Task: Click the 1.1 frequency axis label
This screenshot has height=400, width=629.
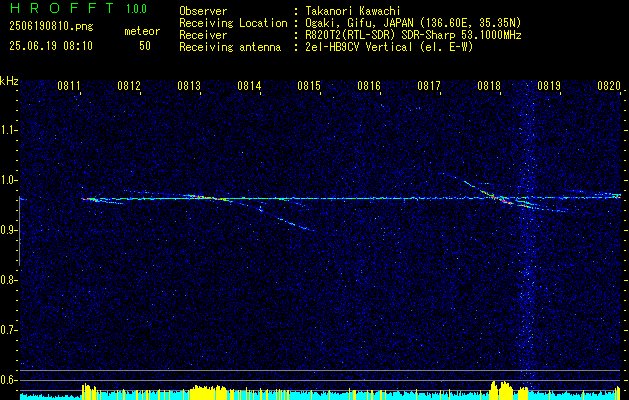Action: pyautogui.click(x=8, y=130)
